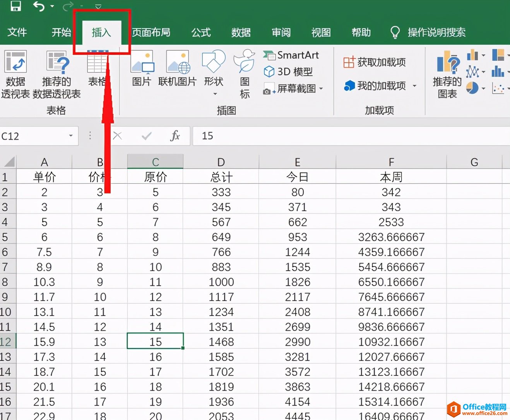Click cell with value 1468
Screen dimensions: 510x420
pyautogui.click(x=221, y=341)
